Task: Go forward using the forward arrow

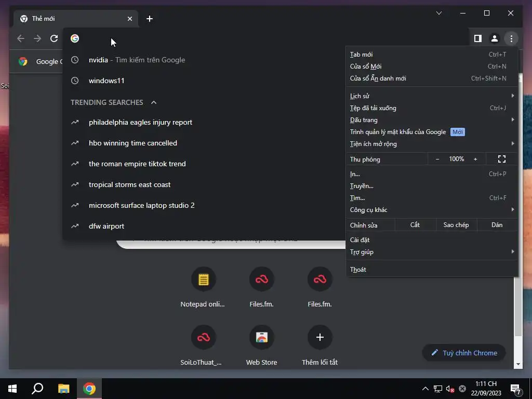Action: pos(37,38)
